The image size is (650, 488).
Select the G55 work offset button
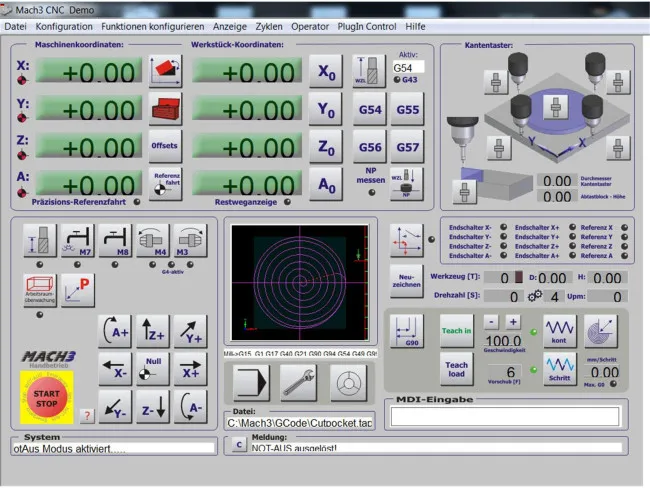pyautogui.click(x=407, y=109)
